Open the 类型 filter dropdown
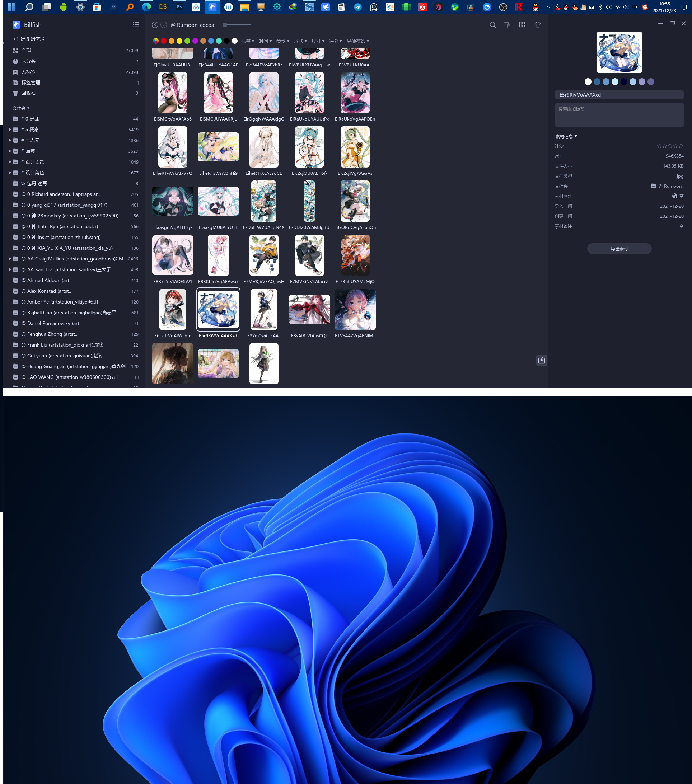The height and width of the screenshot is (784, 692). tap(283, 41)
